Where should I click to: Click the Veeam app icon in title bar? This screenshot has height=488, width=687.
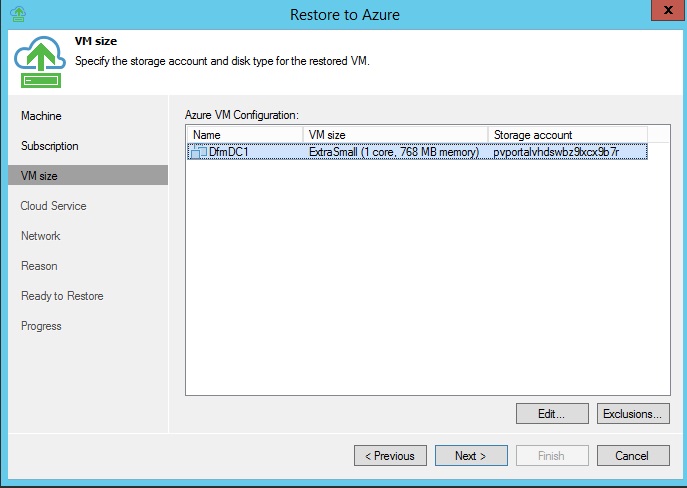16,14
